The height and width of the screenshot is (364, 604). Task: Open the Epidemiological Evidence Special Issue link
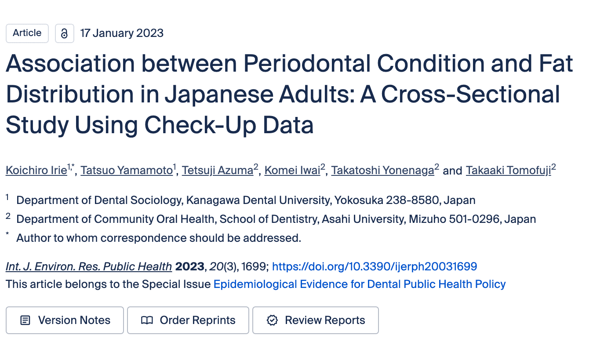(x=360, y=284)
